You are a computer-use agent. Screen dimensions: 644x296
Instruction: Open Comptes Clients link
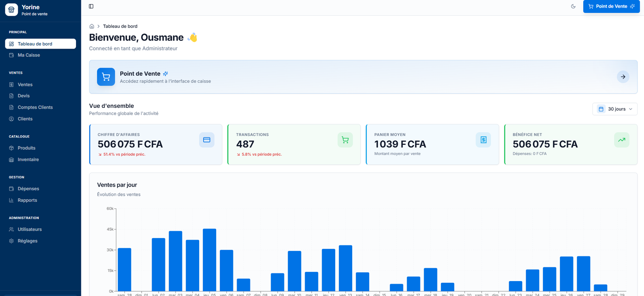click(x=35, y=107)
